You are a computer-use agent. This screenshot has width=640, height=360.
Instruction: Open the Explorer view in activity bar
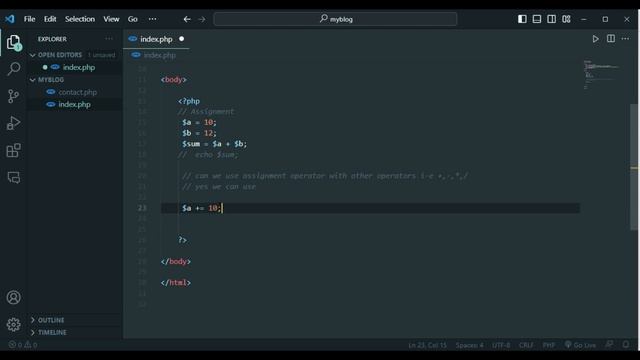click(13, 42)
